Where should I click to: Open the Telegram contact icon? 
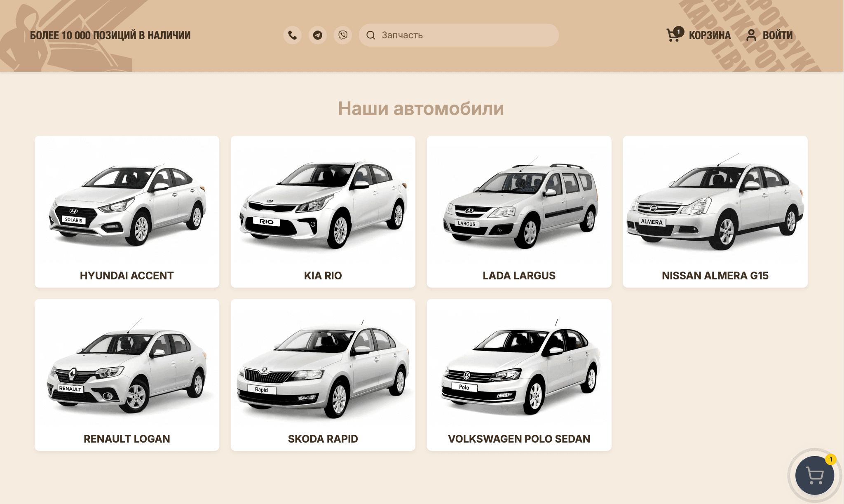317,35
